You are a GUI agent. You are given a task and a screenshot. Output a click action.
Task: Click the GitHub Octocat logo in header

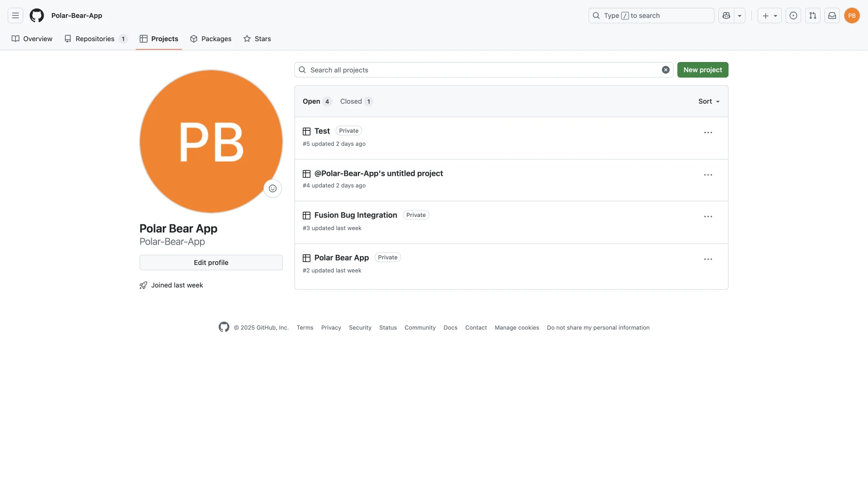(x=37, y=16)
